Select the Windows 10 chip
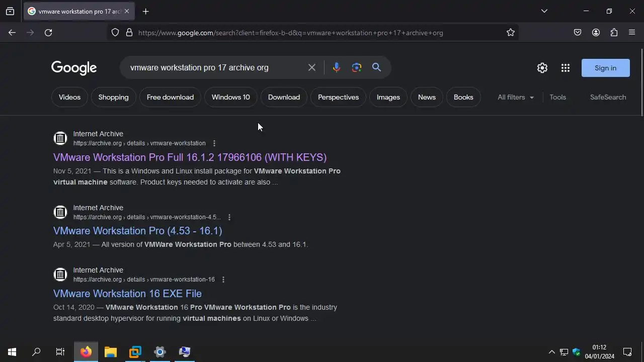Viewport: 644px width, 362px height. [x=230, y=97]
